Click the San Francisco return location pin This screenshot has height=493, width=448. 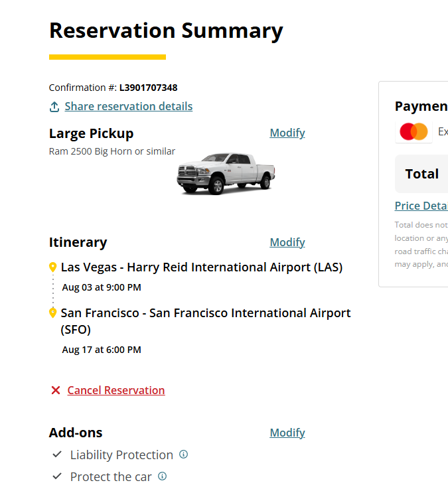(53, 313)
